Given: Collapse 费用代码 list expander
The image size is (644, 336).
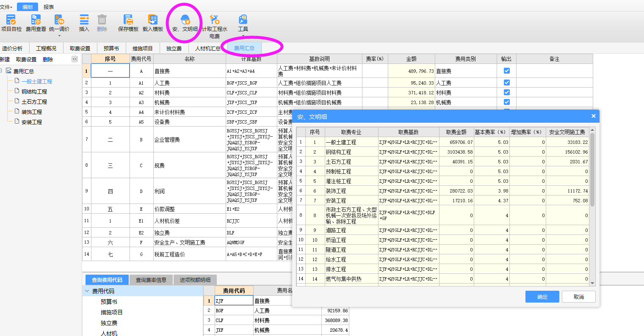Looking at the screenshot, I should click(x=87, y=291).
